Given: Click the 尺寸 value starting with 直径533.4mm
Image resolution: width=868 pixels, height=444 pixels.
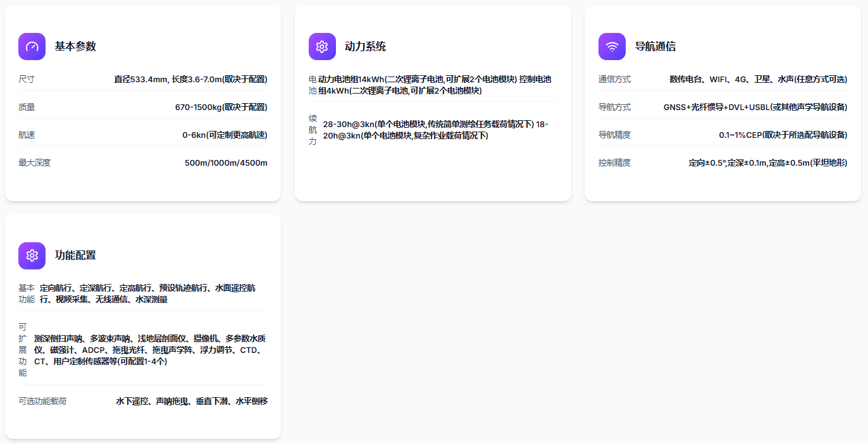Looking at the screenshot, I should 190,79.
